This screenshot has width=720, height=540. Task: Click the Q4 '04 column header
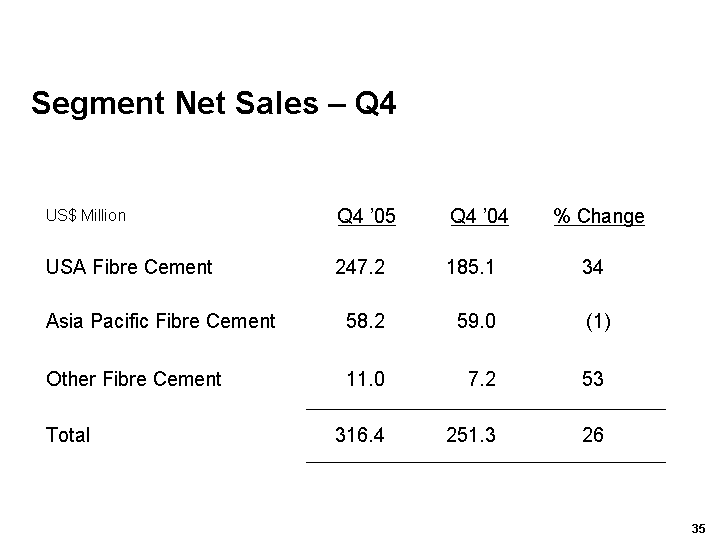479,216
